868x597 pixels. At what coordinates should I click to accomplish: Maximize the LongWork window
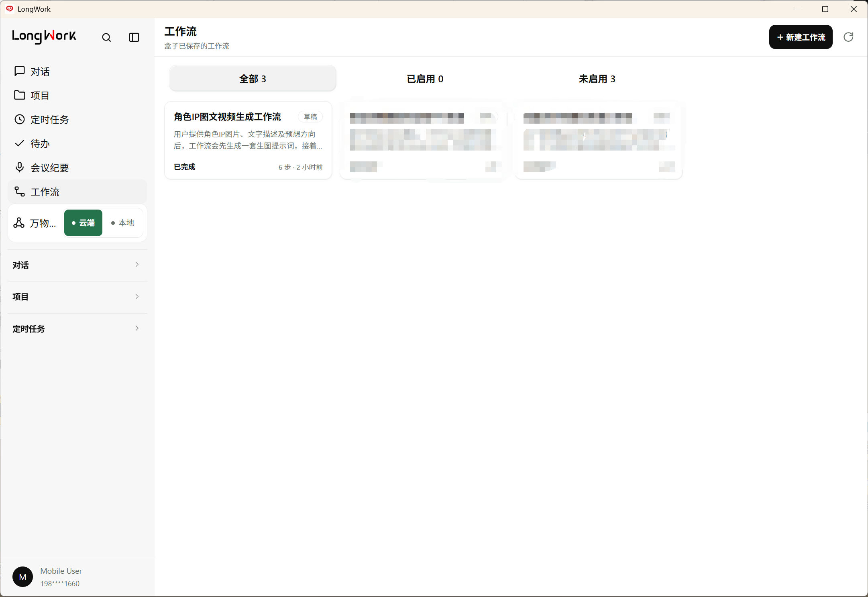(825, 9)
